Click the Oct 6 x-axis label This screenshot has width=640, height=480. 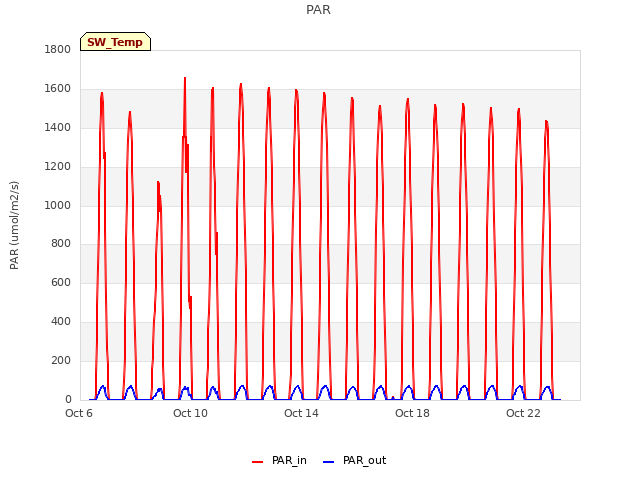[79, 413]
